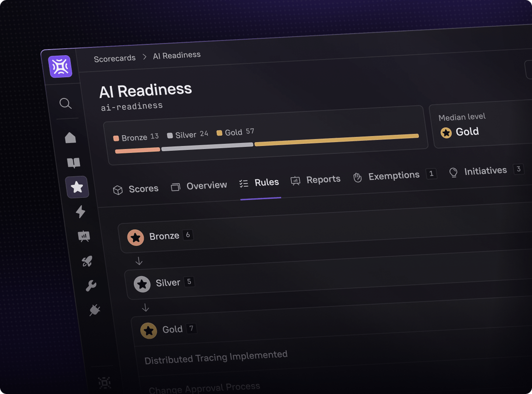Go to Scorecards breadcrumb link
532x394 pixels.
(x=115, y=58)
